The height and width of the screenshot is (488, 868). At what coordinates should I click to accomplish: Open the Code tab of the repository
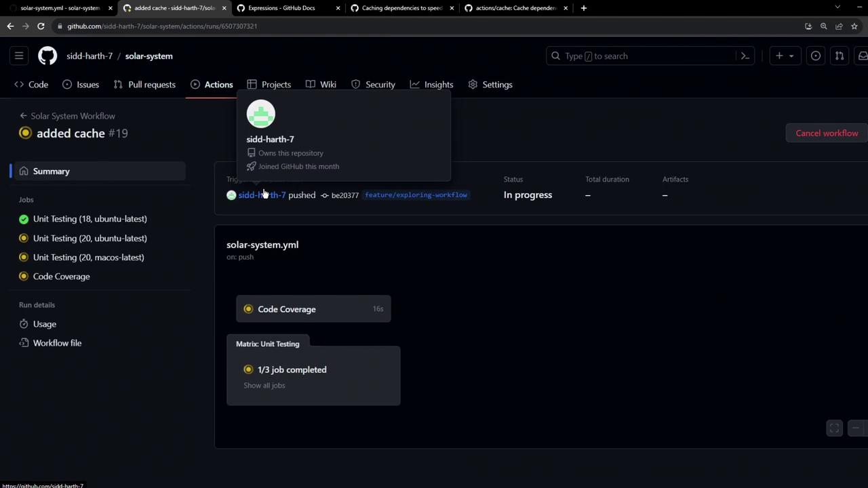tap(31, 85)
